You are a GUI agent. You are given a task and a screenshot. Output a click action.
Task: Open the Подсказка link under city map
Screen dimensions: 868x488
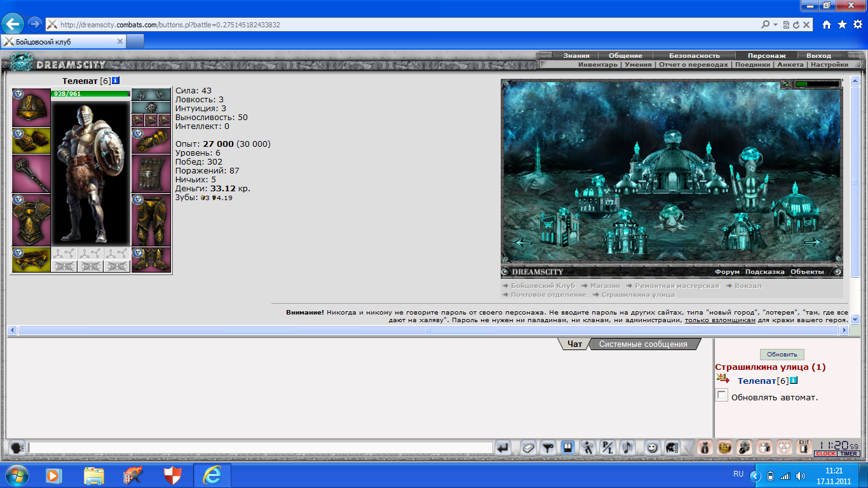[x=765, y=272]
